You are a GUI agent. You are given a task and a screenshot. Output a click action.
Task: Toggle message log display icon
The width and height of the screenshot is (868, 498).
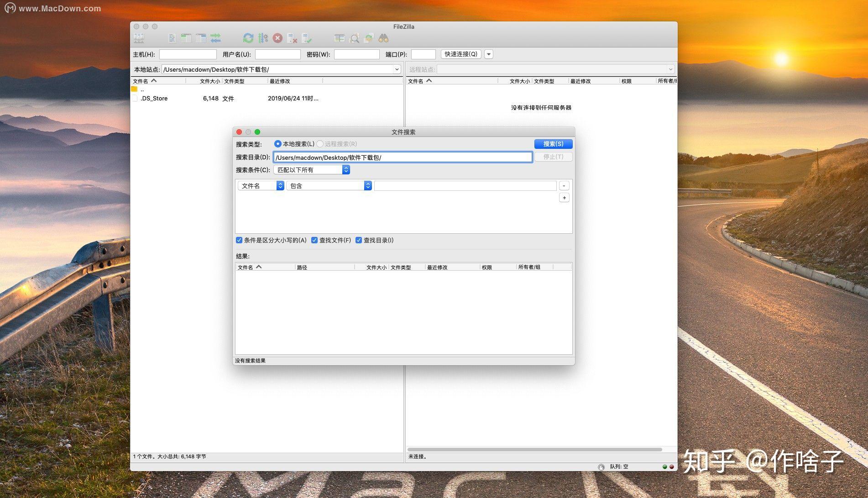tap(172, 38)
